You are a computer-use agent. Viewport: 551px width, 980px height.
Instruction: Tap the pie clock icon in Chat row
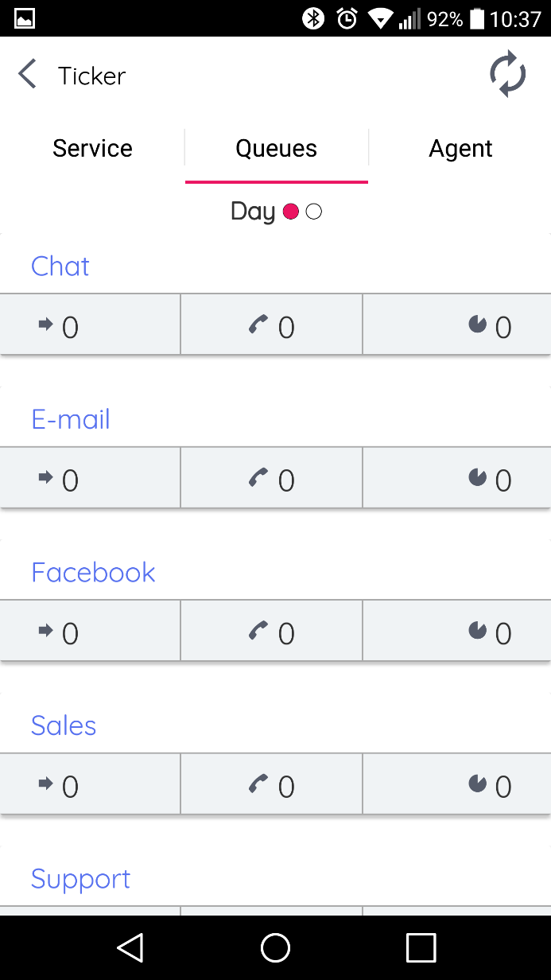click(477, 324)
